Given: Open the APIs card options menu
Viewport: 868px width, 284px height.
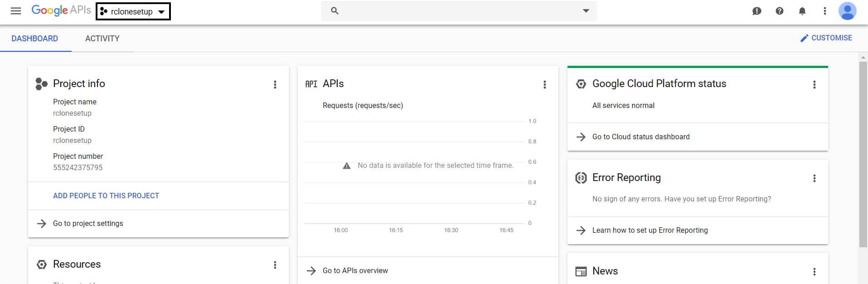Looking at the screenshot, I should 545,84.
